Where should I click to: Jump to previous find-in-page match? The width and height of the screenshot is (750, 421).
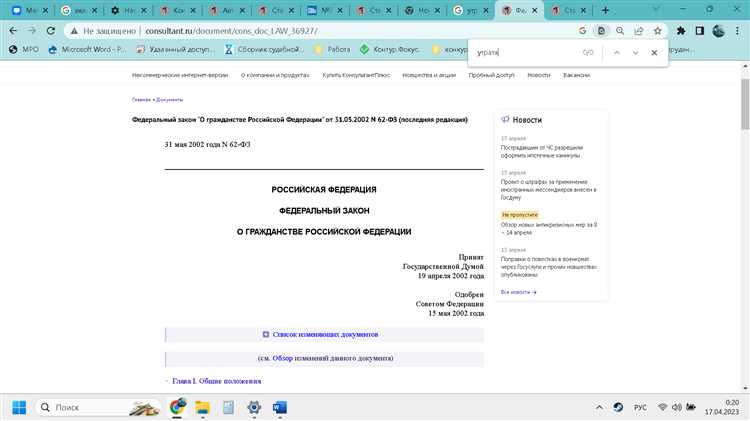617,53
